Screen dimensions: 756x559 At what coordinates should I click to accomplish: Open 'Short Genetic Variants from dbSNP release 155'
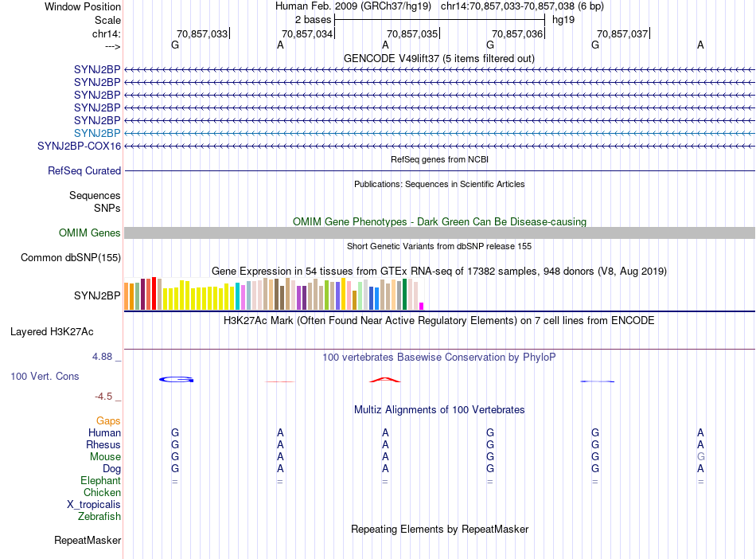(439, 246)
